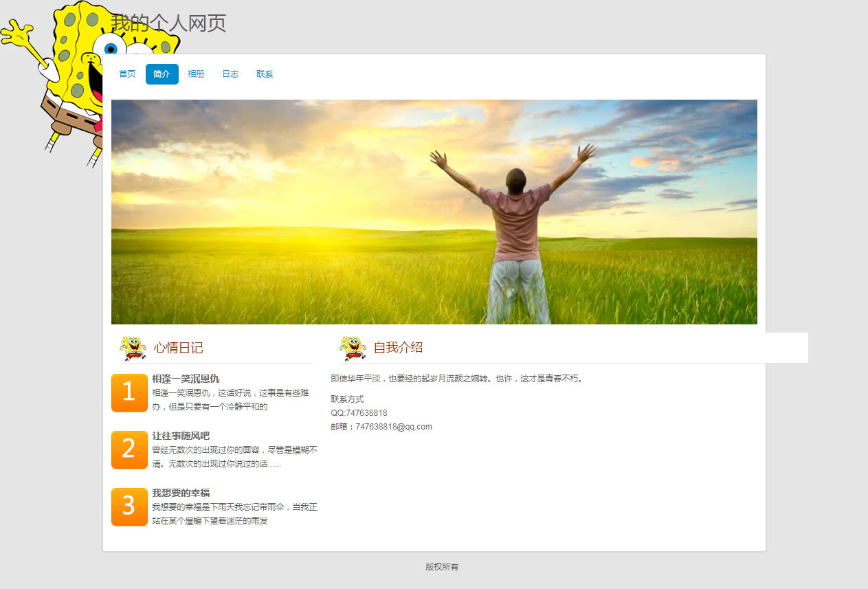Image resolution: width=868 pixels, height=589 pixels.
Task: Click the 自我介绍 section heading
Action: [x=398, y=348]
